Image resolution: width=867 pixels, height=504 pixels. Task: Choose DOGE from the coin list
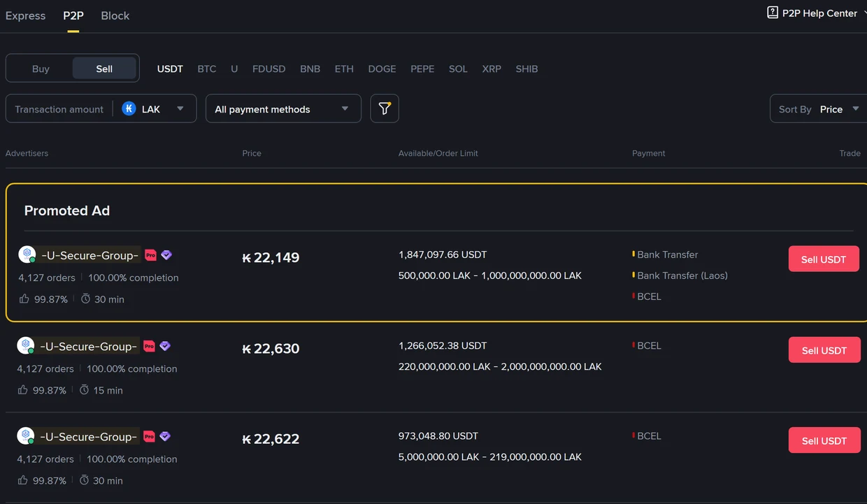coord(382,69)
